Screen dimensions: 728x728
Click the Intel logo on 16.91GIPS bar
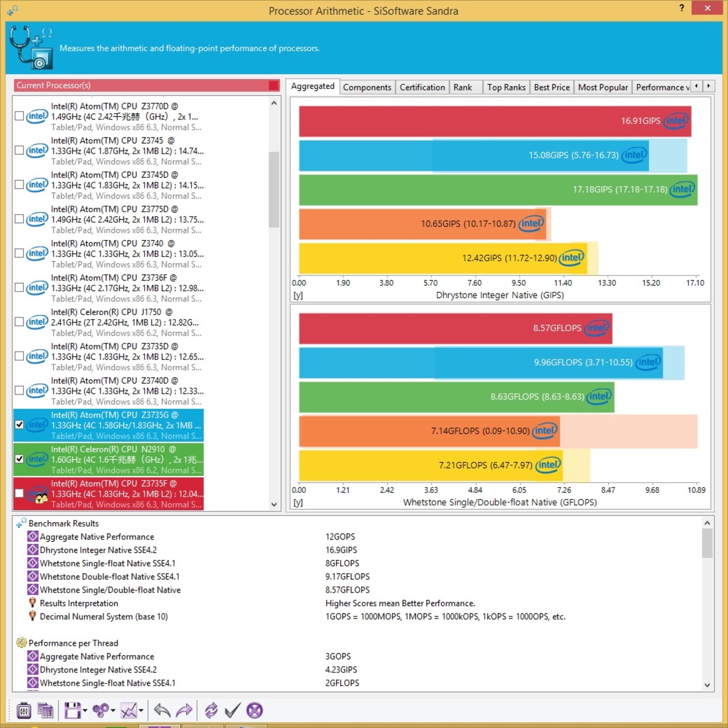point(676,121)
